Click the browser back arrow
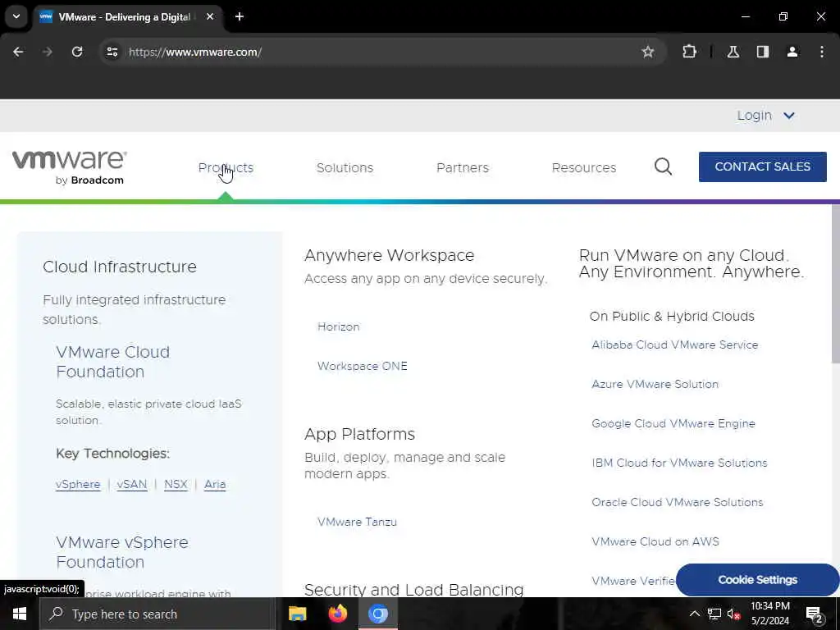The height and width of the screenshot is (630, 840). point(18,52)
